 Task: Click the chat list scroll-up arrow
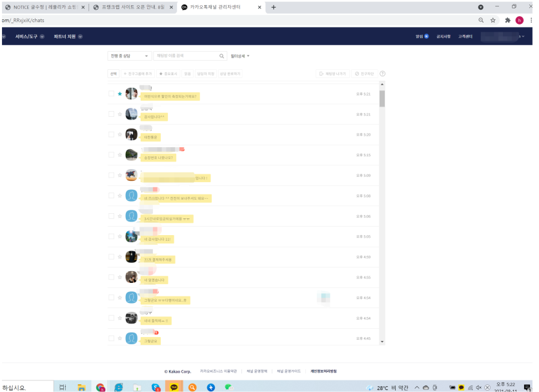[x=382, y=85]
